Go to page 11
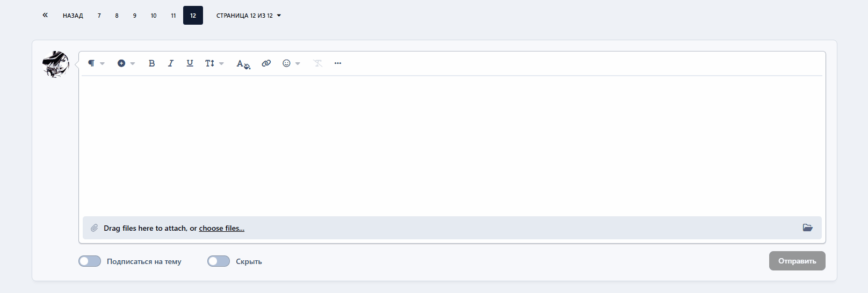The width and height of the screenshot is (868, 293). tap(173, 16)
